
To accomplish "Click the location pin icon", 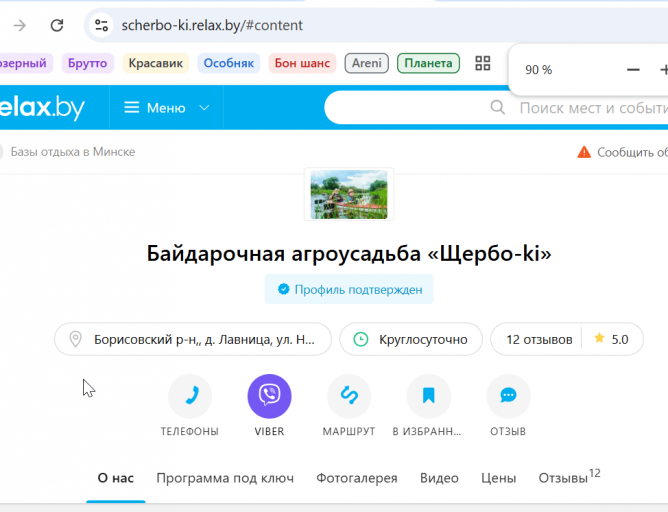I will pyautogui.click(x=75, y=339).
